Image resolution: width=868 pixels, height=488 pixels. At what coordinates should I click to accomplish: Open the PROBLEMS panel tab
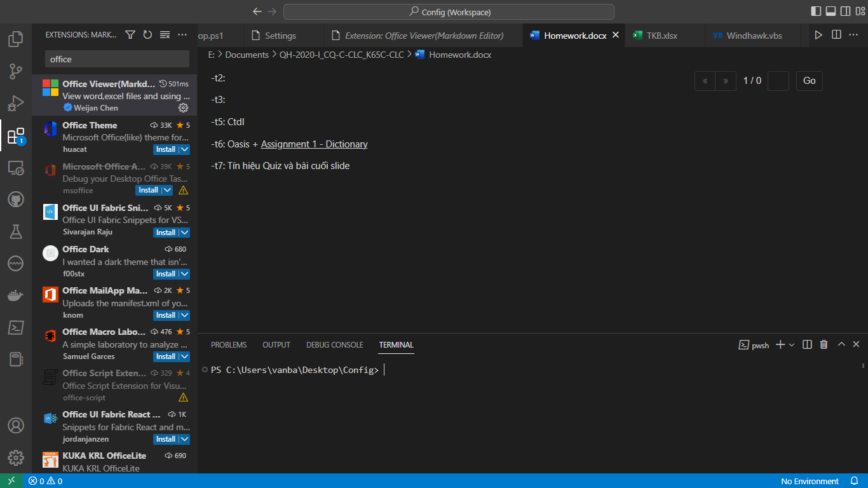pyautogui.click(x=228, y=344)
